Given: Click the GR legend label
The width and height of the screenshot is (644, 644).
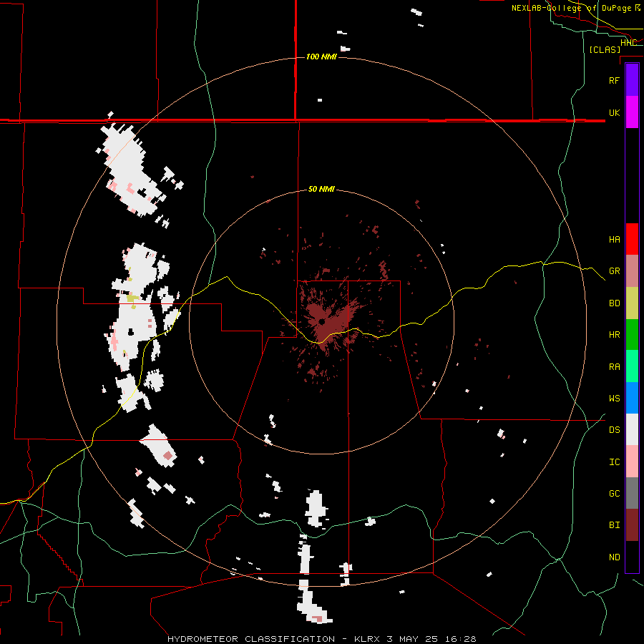Looking at the screenshot, I should coord(614,271).
